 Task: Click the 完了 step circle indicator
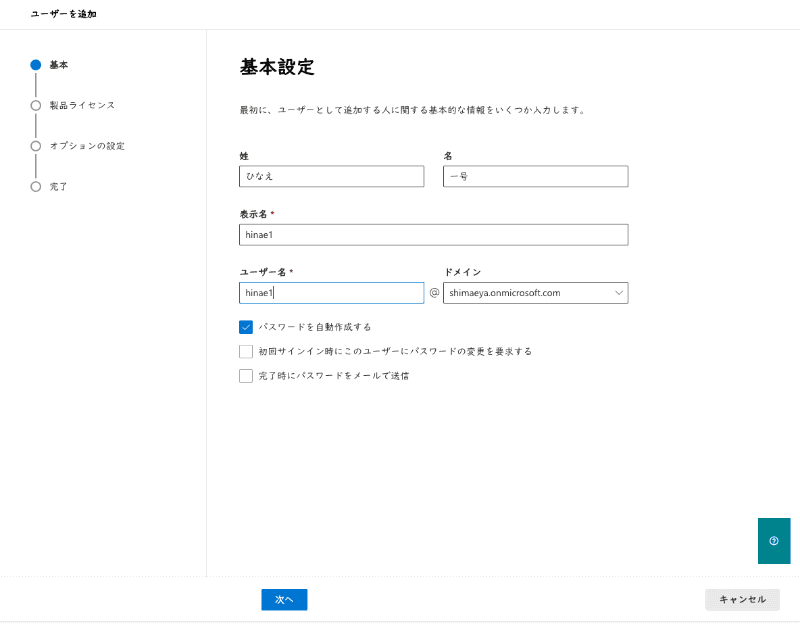click(x=36, y=186)
